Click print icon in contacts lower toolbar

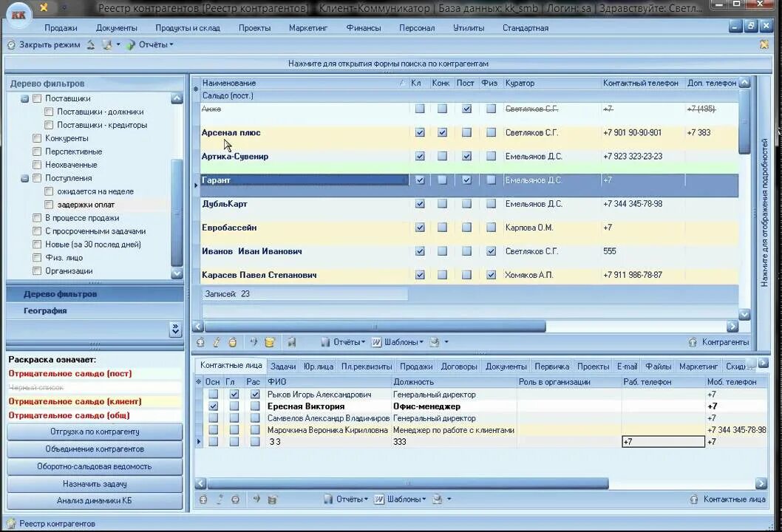coord(438,499)
